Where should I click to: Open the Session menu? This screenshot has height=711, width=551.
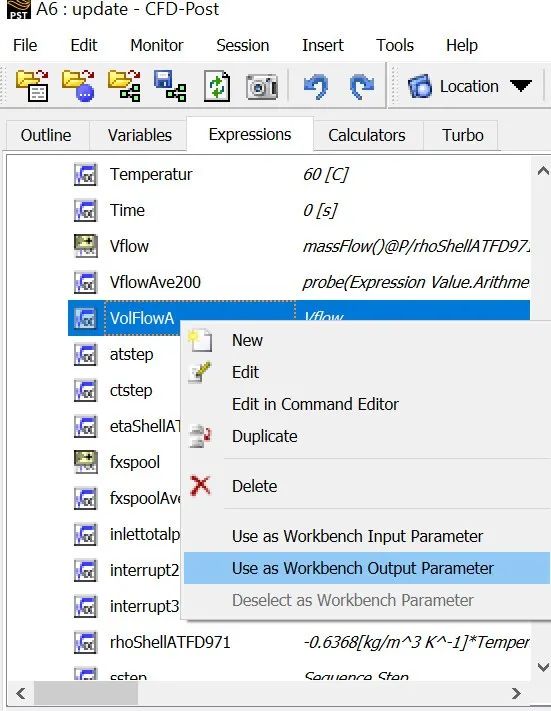243,45
